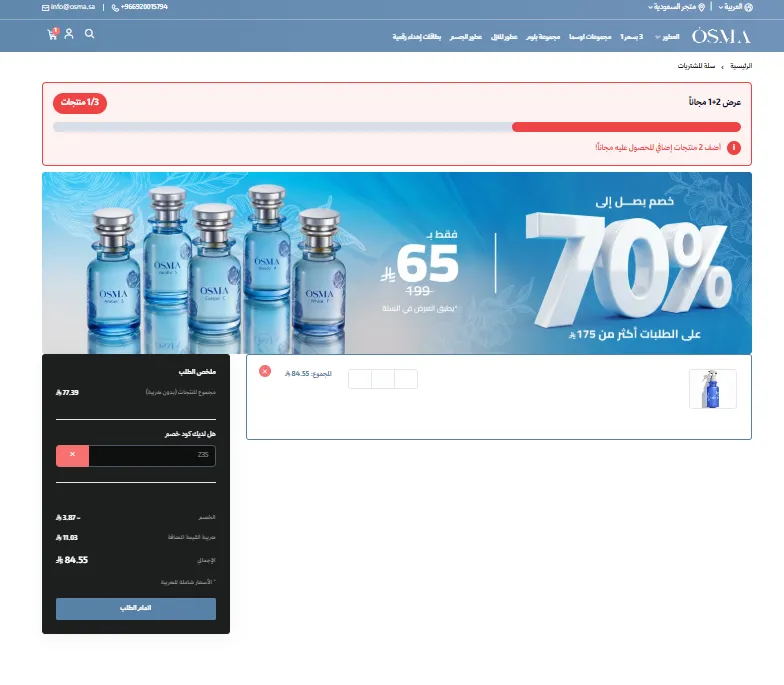Open the مجموعات اوسما menu item
Screen dimensions: 784x685
pyautogui.click(x=590, y=37)
